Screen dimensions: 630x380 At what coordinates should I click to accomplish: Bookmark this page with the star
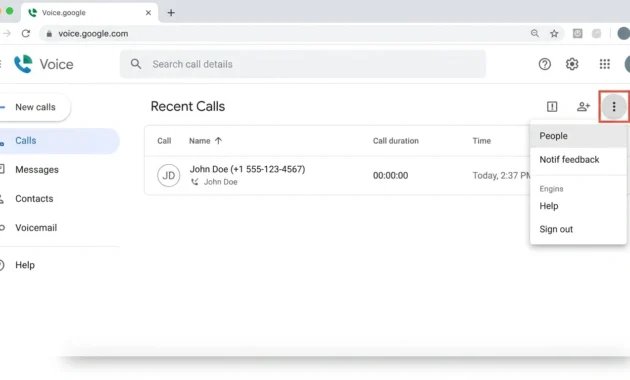554,34
